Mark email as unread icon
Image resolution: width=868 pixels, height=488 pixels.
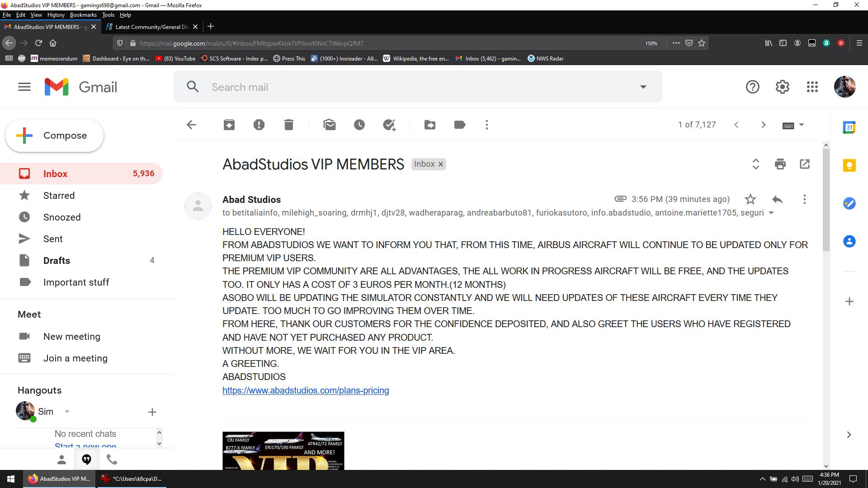(x=330, y=125)
